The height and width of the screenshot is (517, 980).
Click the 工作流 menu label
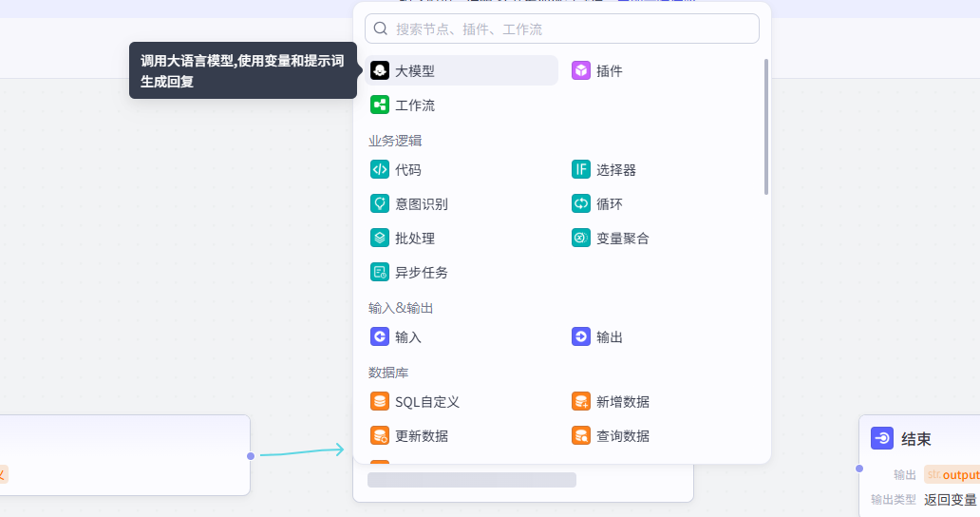415,105
